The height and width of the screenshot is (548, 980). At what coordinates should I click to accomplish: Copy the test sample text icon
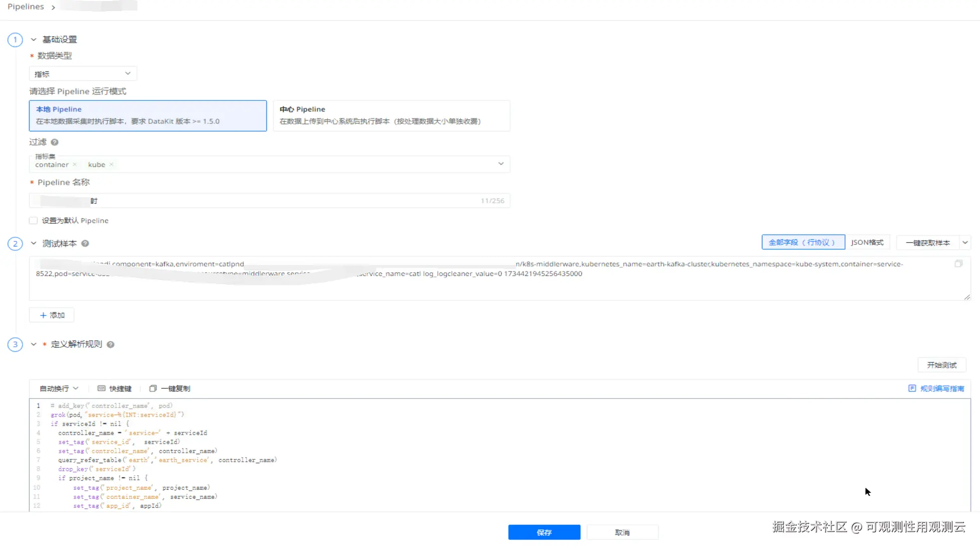[958, 264]
